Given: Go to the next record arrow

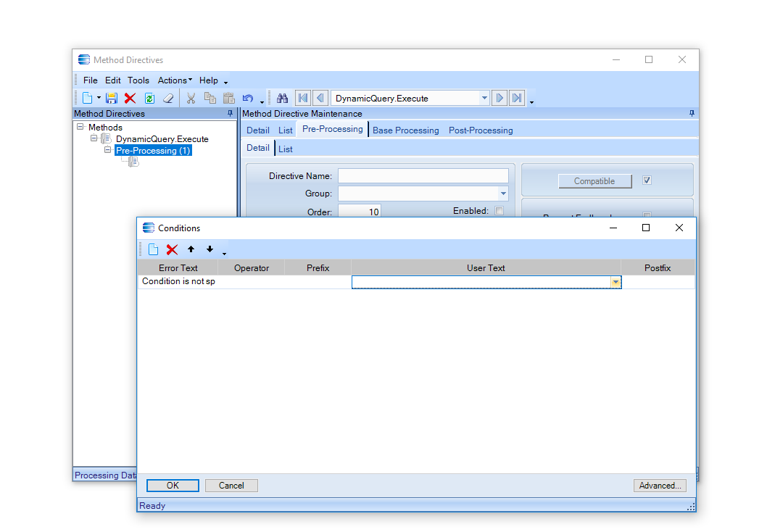Looking at the screenshot, I should click(x=500, y=98).
